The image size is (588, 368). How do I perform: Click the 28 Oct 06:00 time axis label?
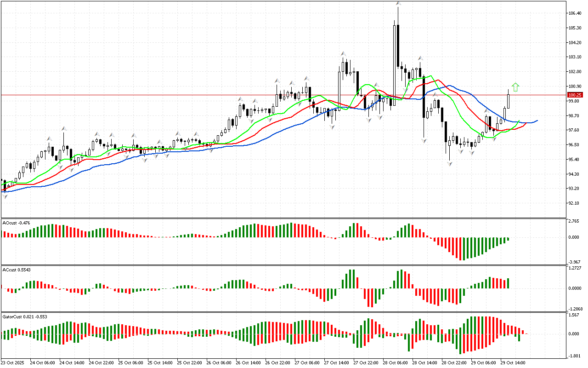[396, 363]
